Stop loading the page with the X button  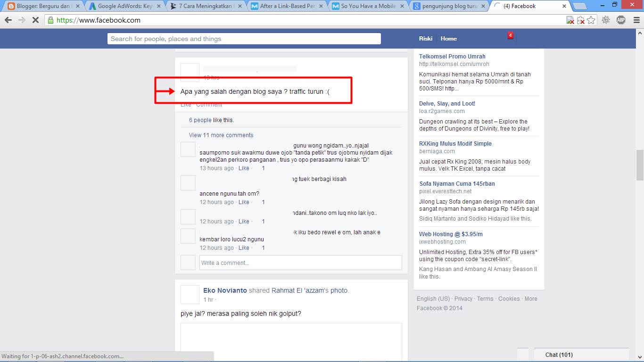pyautogui.click(x=35, y=20)
